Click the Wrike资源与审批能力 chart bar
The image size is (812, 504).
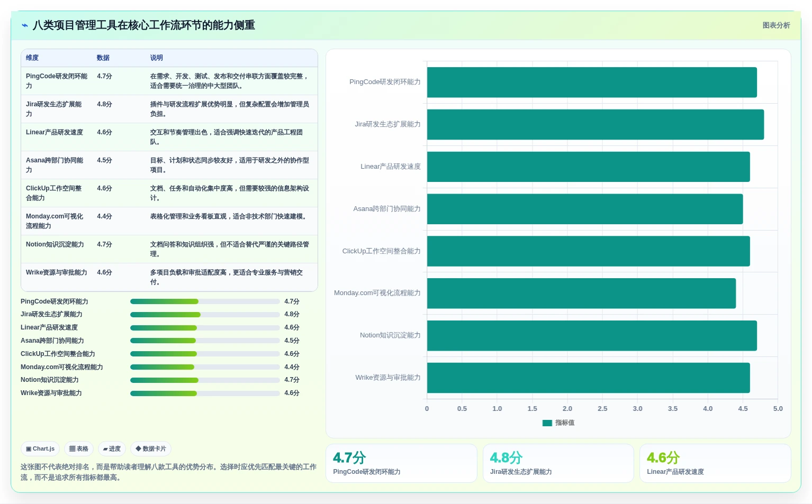(x=589, y=378)
